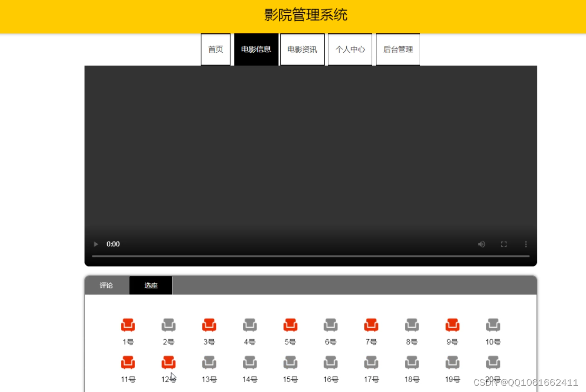Click the video progress bar
The width and height of the screenshot is (586, 392).
point(310,256)
